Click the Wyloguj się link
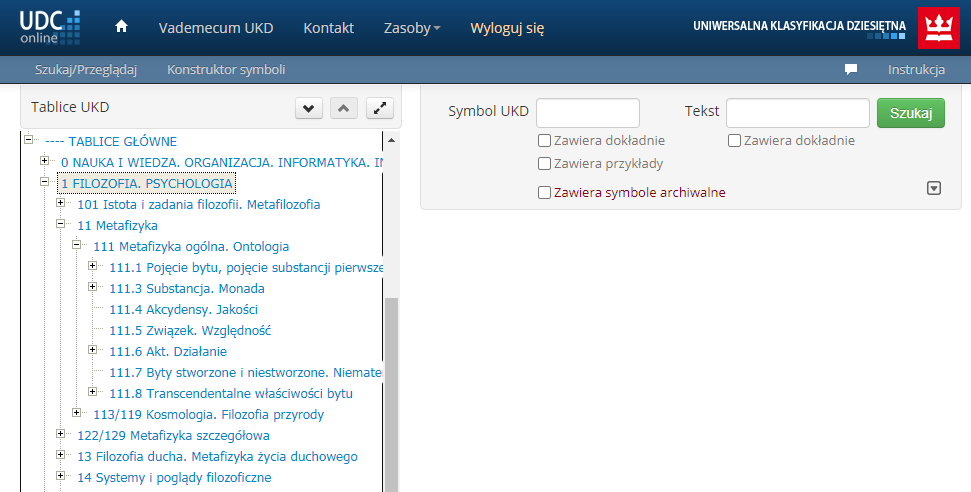The width and height of the screenshot is (971, 492). point(507,28)
